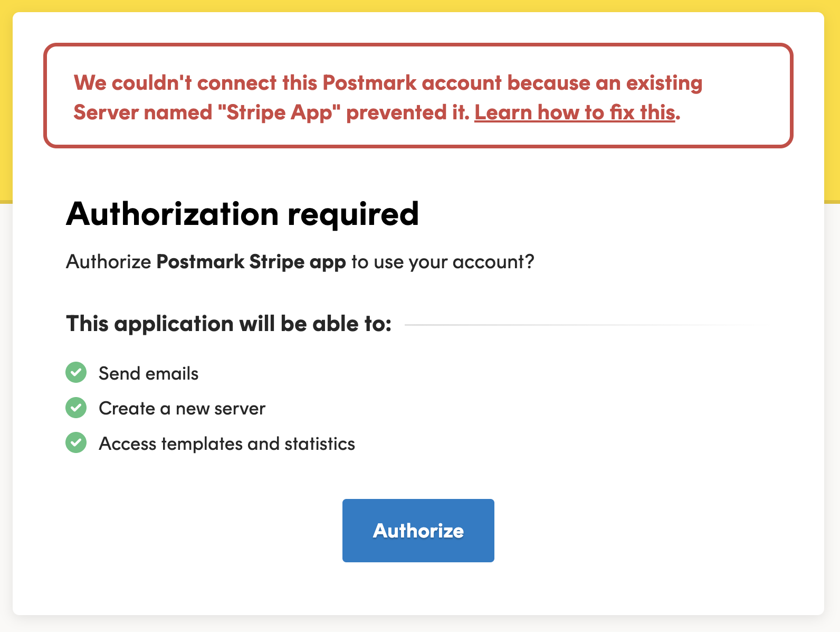Click the "Postmark Stripe app" bold name
This screenshot has width=840, height=632.
pyautogui.click(x=251, y=262)
